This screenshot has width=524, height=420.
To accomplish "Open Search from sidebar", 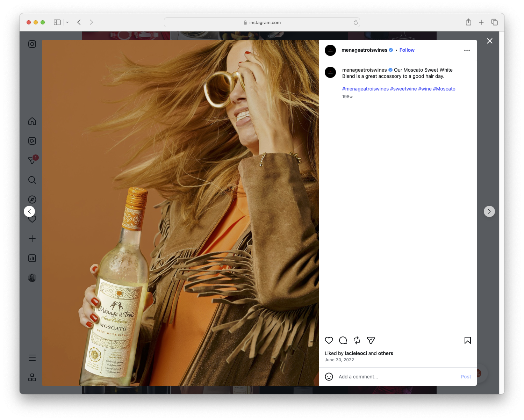I will click(32, 180).
